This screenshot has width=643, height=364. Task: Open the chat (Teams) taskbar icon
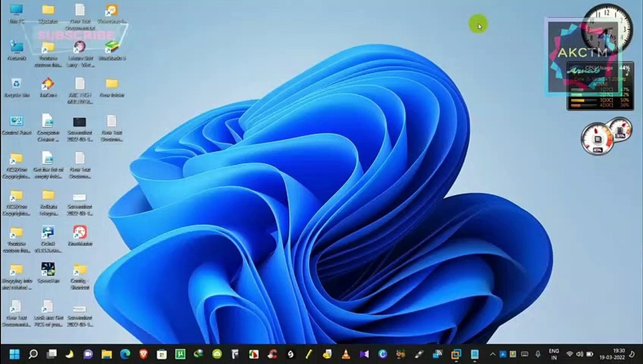(88, 354)
